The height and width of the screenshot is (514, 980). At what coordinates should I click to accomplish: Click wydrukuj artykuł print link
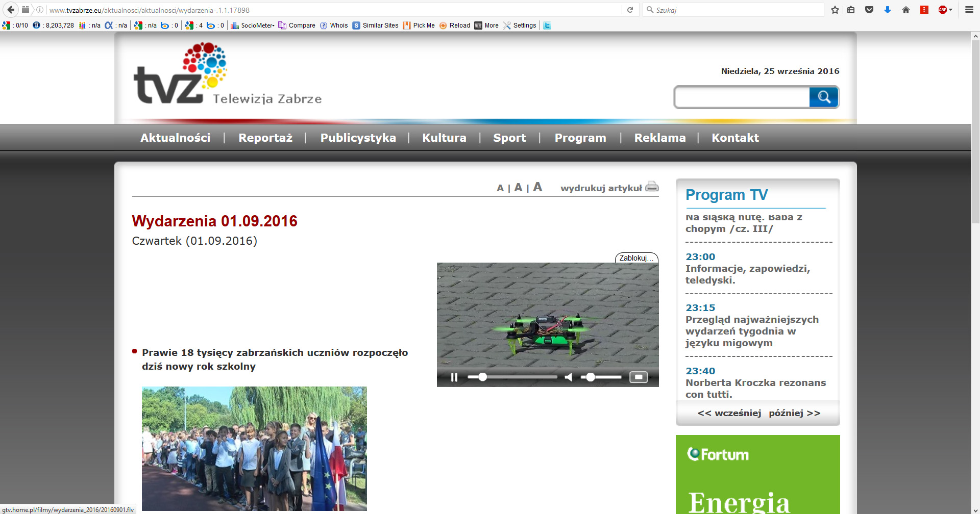point(601,188)
